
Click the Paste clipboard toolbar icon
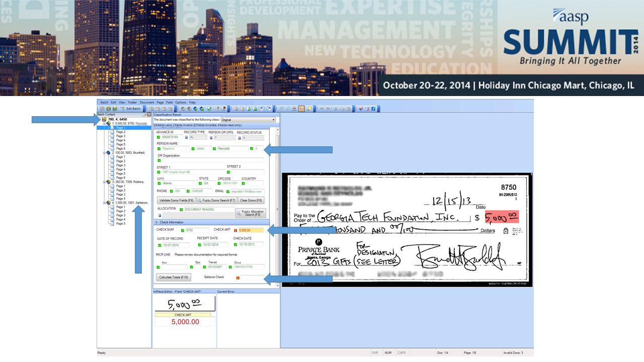(x=348, y=109)
